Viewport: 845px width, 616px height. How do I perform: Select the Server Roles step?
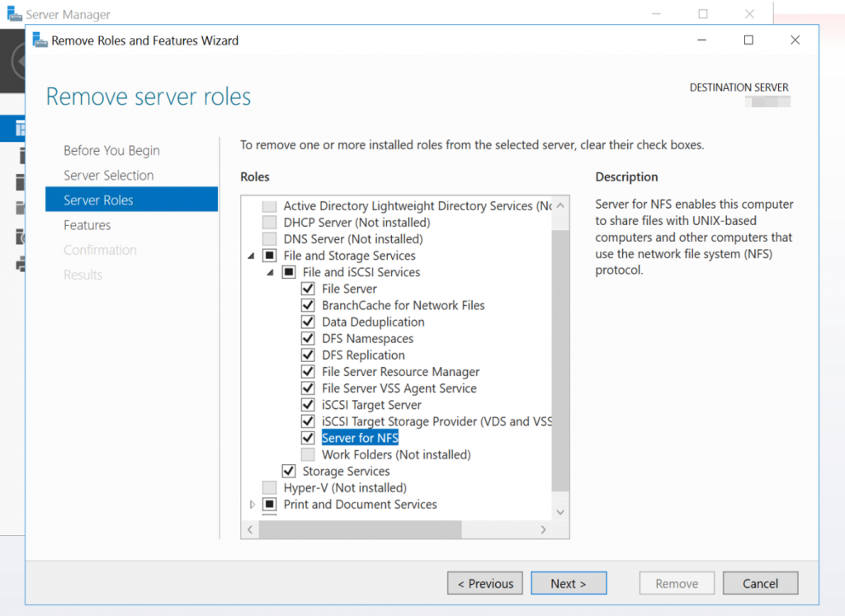131,200
